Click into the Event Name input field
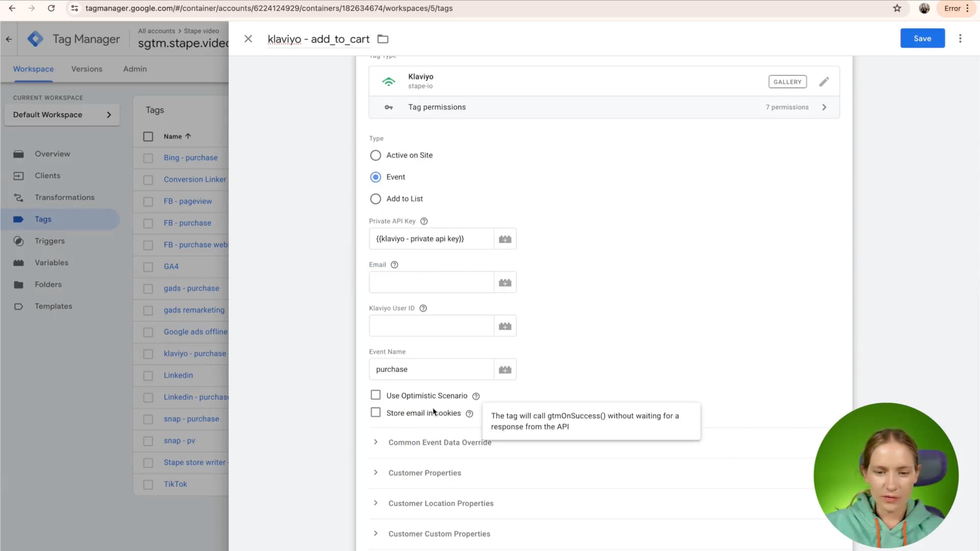Screen dimensions: 980x551 coord(431,369)
